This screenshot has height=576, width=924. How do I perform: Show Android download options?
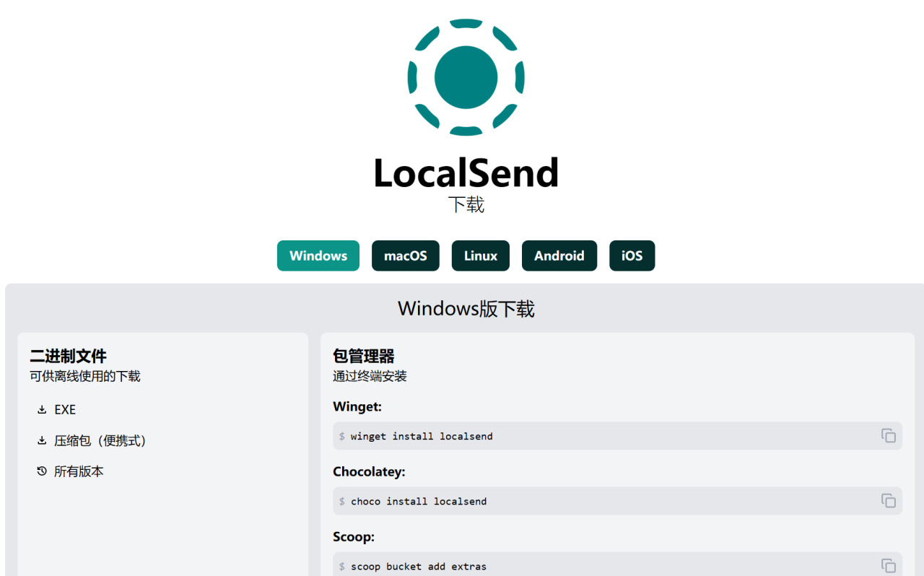(x=559, y=256)
